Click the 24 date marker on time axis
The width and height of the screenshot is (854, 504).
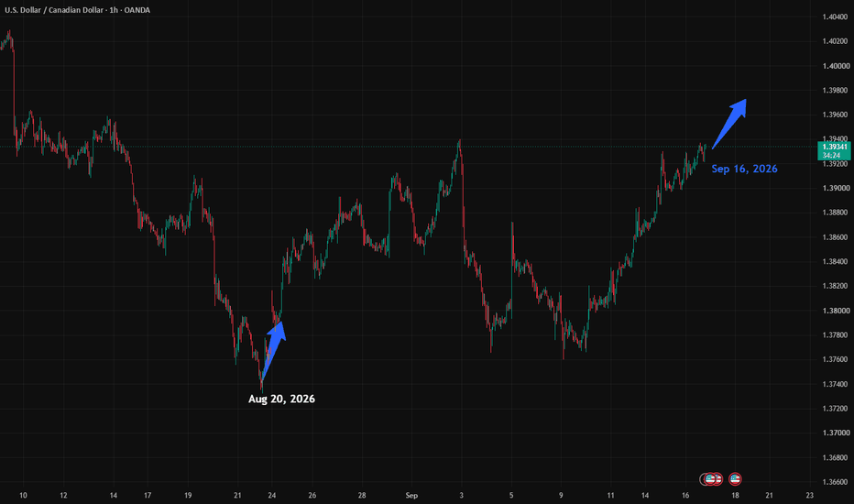tap(272, 495)
